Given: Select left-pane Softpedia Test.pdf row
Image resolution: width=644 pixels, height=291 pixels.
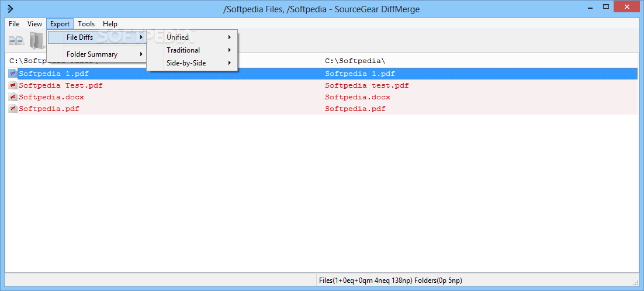Looking at the screenshot, I should tap(61, 85).
